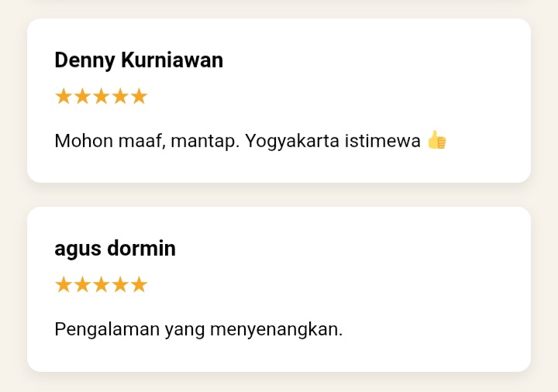The image size is (558, 392).
Task: Tap the third star in Denny Kurniawan's rating
Action: (x=101, y=97)
